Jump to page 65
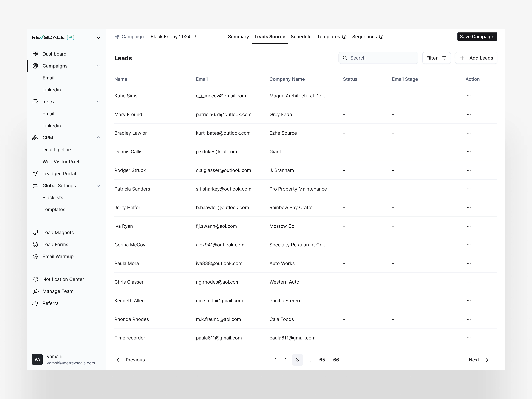The height and width of the screenshot is (399, 532). (x=322, y=360)
